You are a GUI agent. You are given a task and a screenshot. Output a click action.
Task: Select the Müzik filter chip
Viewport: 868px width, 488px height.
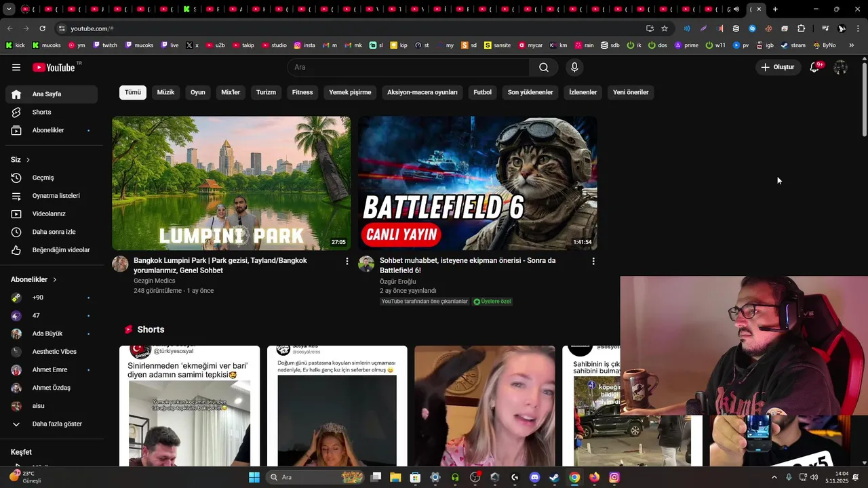tap(165, 92)
